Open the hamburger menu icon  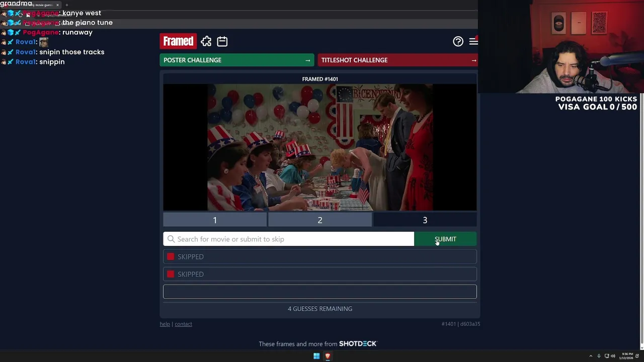pyautogui.click(x=473, y=42)
